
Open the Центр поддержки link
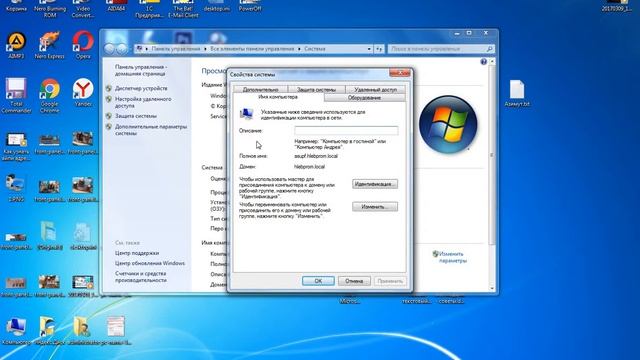pyautogui.click(x=137, y=253)
